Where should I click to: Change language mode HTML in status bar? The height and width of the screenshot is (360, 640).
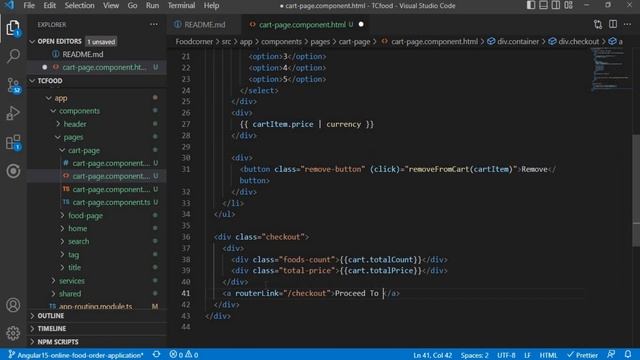548,355
